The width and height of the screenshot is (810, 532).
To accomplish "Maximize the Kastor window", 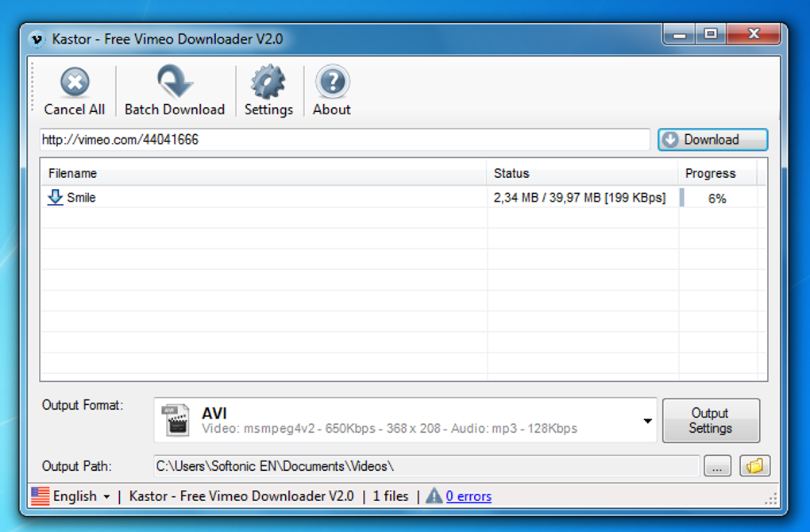I will click(711, 35).
